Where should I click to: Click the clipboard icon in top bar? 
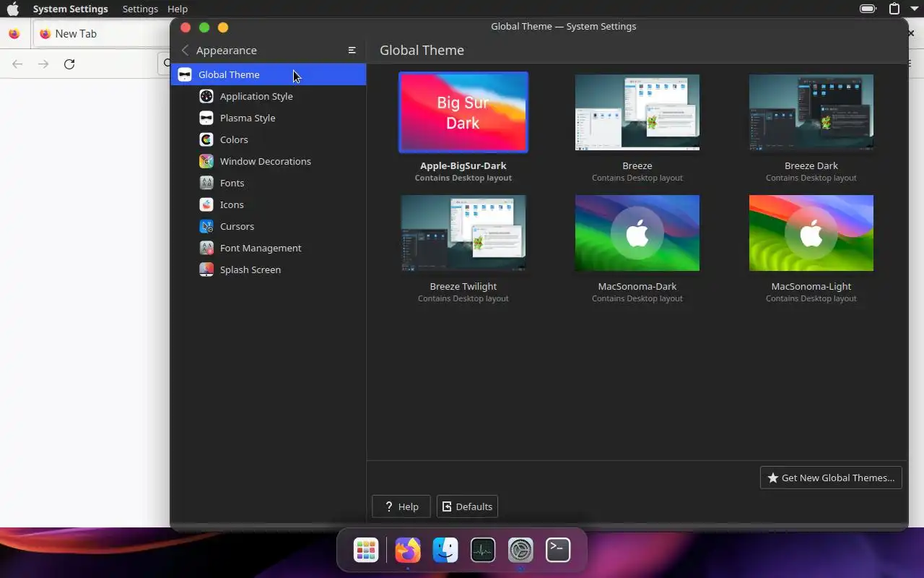coord(894,9)
